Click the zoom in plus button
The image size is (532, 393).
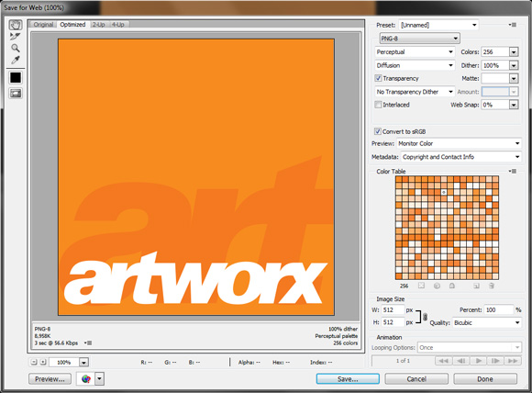click(43, 362)
